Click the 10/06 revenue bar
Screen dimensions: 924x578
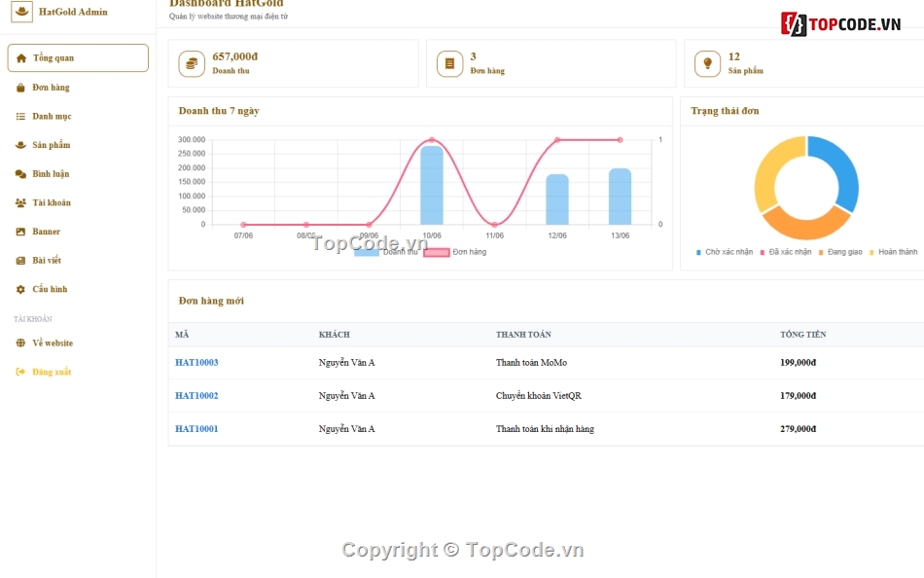[432, 186]
